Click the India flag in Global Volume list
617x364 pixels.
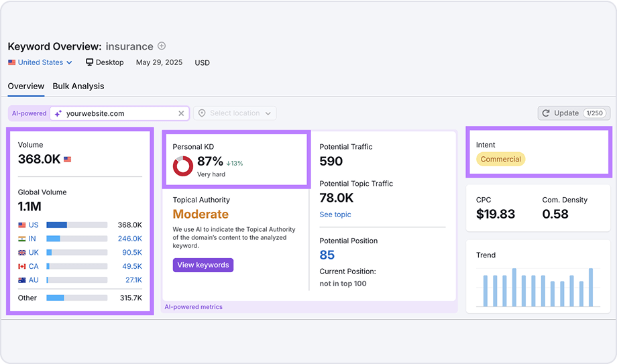click(x=22, y=239)
